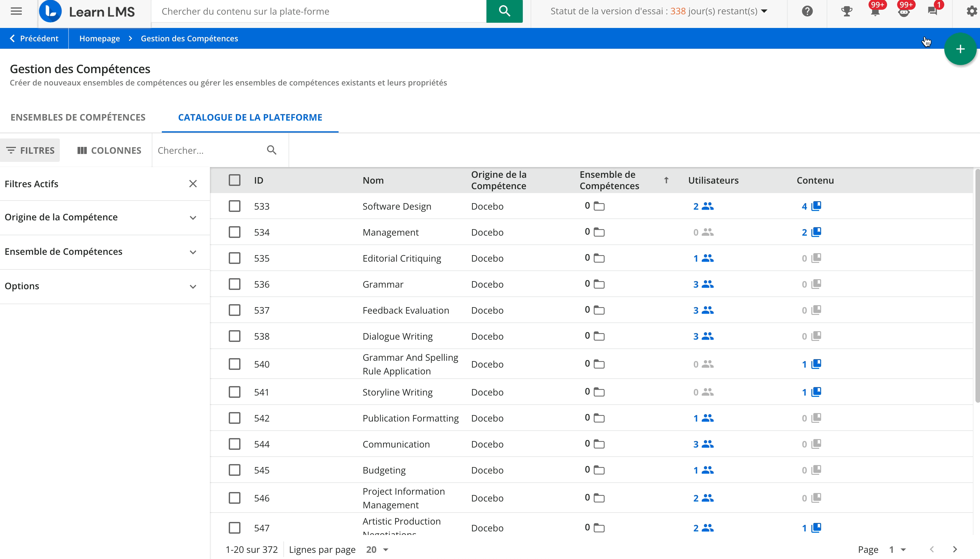Click the Publication Formatting name
This screenshot has height=559, width=980.
(410, 418)
